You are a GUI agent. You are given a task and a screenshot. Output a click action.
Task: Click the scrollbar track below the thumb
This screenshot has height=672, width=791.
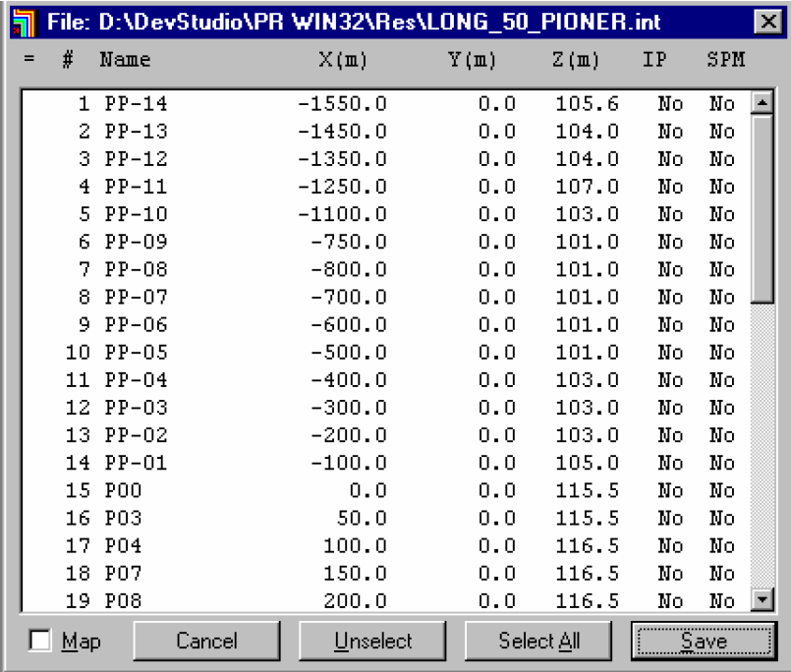[762, 445]
